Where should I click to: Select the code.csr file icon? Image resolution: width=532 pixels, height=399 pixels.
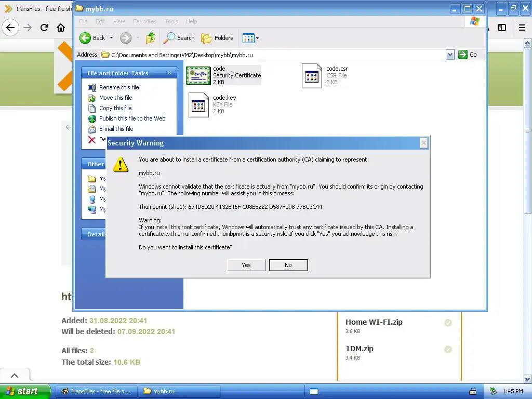(312, 76)
